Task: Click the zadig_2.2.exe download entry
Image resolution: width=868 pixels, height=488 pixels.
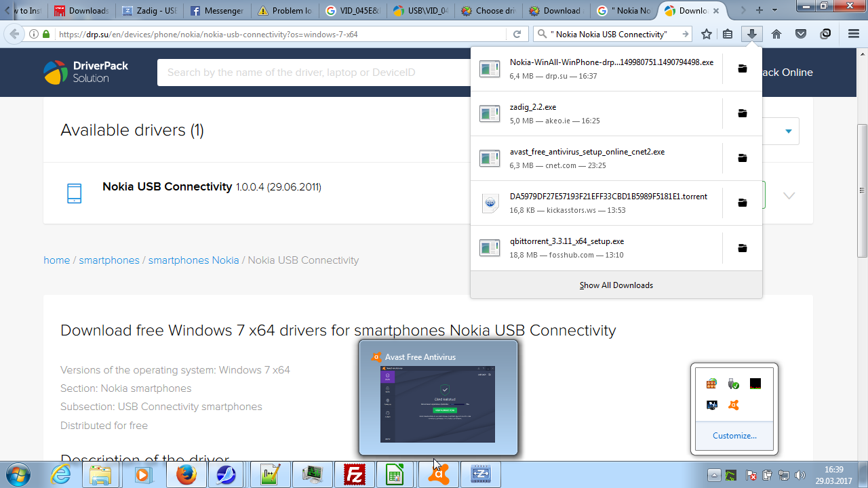Action: click(x=596, y=113)
